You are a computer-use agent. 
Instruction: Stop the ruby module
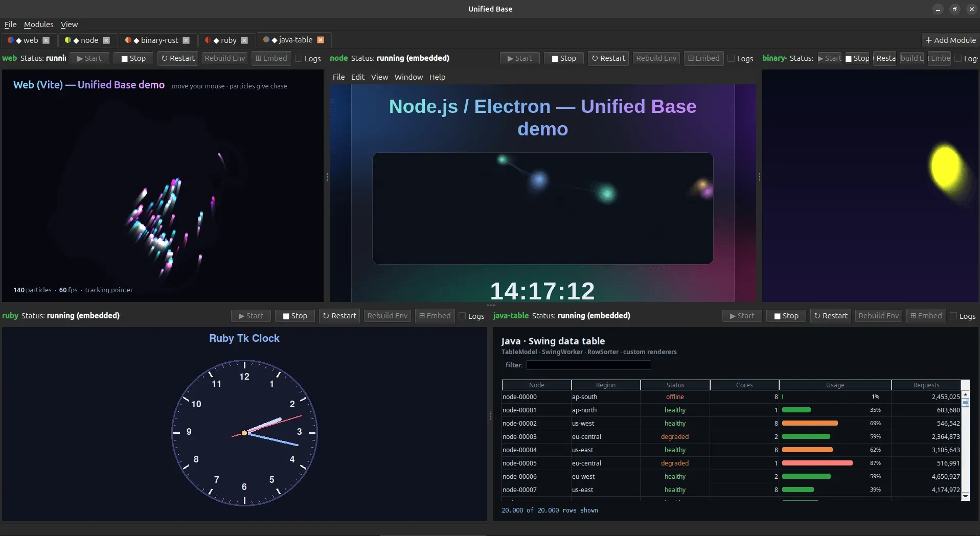point(295,316)
